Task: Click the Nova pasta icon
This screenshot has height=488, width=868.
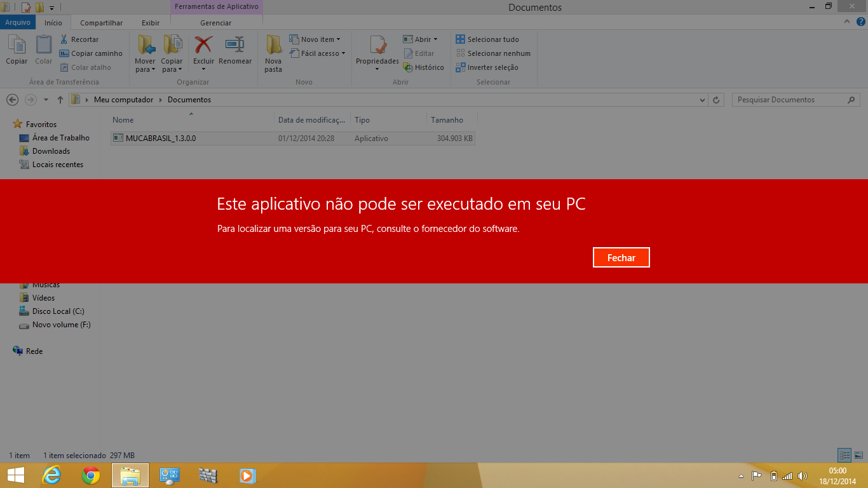Action: [x=273, y=47]
